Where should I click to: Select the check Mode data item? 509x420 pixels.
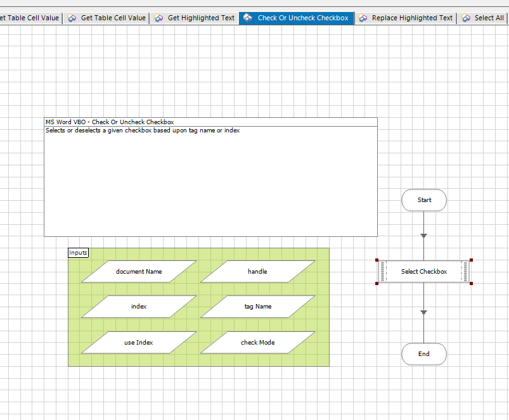257,343
